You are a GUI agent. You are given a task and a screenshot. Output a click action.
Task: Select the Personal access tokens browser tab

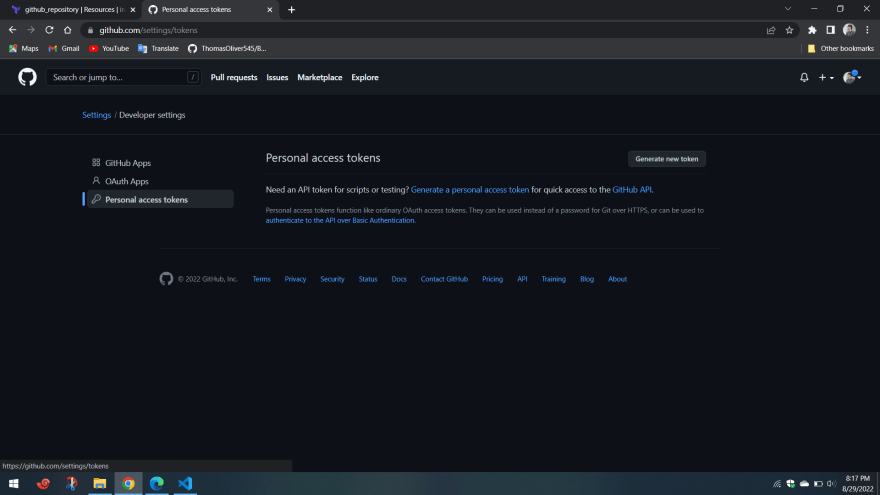(x=210, y=10)
